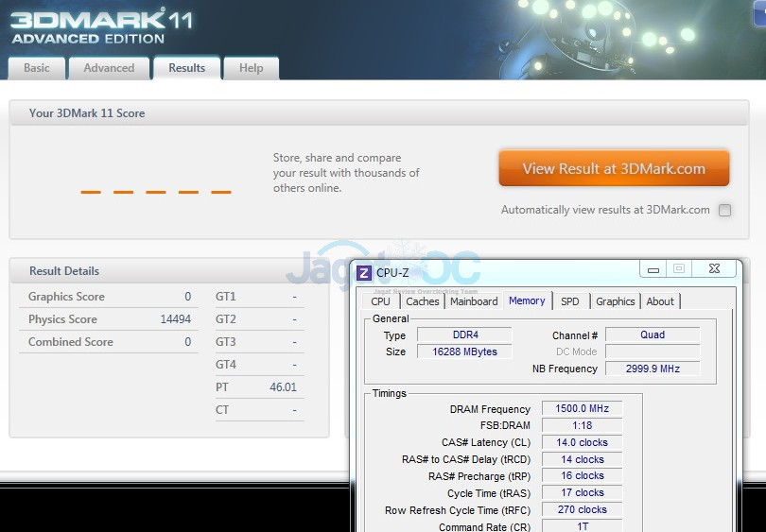Enable automatically view results at 3DMark.com

point(724,211)
